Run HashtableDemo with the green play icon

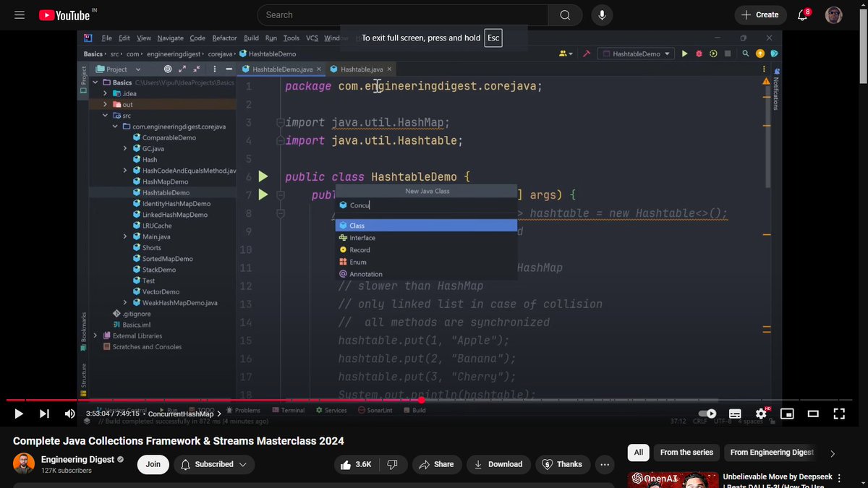[684, 53]
